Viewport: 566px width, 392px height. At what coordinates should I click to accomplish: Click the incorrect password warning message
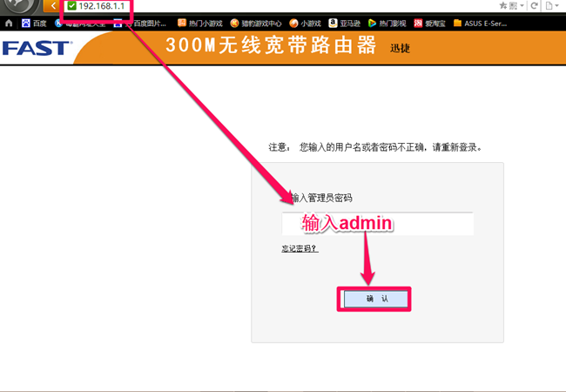click(x=375, y=147)
